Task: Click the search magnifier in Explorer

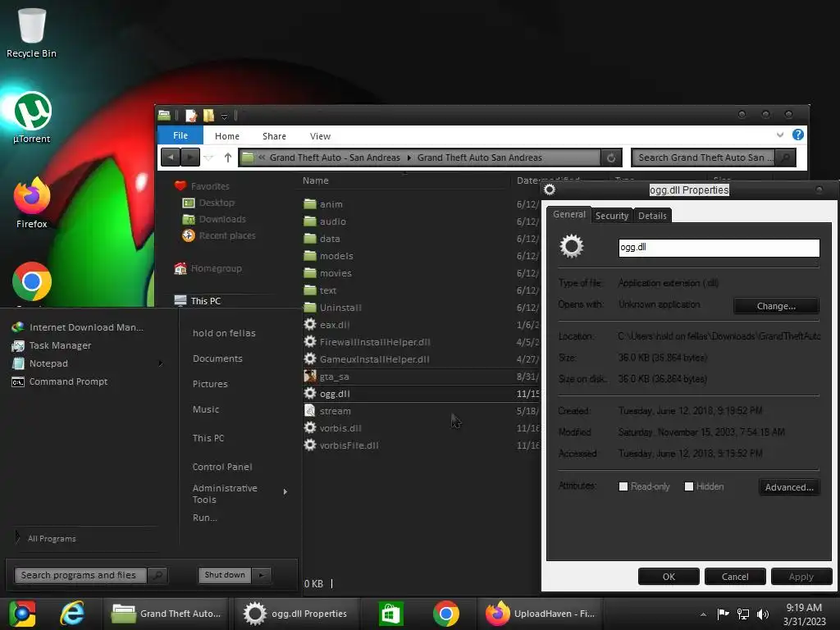Action: [785, 157]
